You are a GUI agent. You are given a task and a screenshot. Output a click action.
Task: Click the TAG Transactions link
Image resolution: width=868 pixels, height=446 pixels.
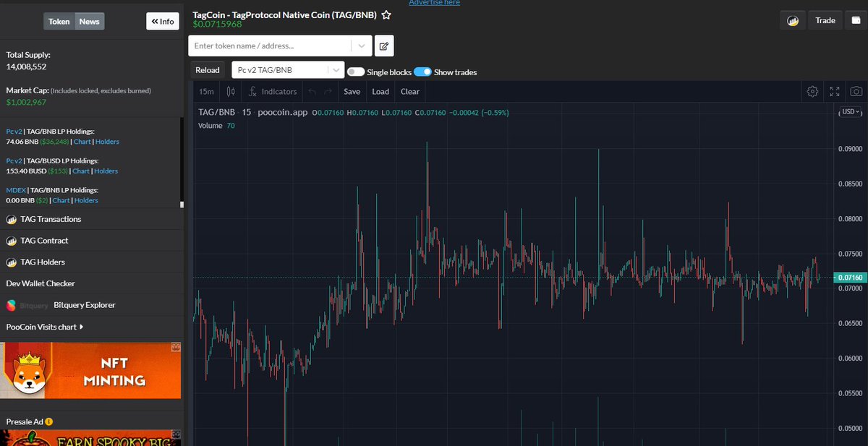pos(51,219)
